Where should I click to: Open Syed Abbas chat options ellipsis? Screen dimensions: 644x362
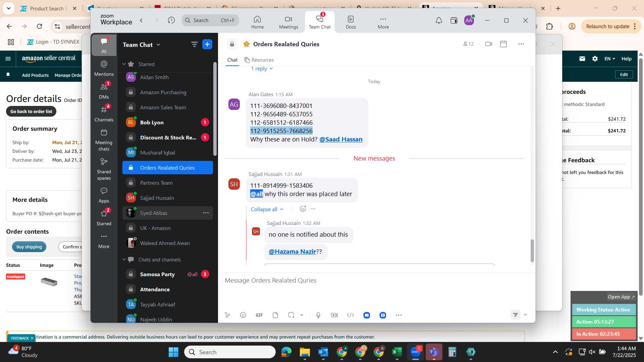[x=206, y=213]
